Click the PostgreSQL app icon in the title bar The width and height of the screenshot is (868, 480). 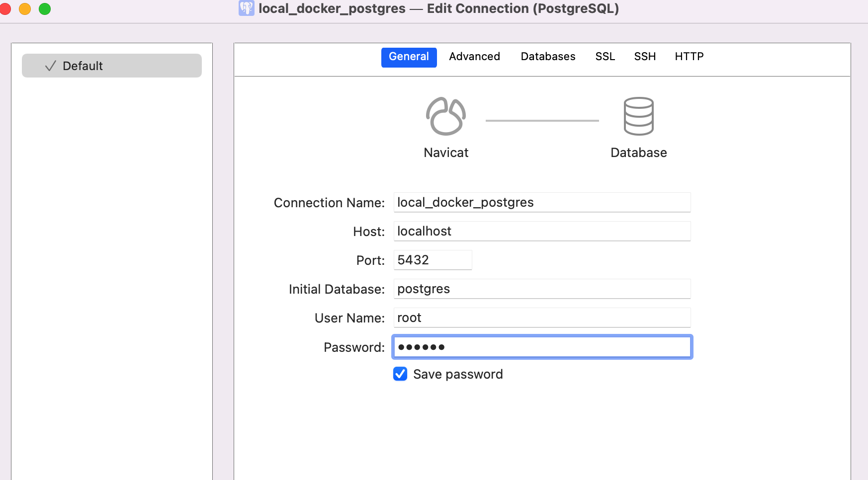tap(246, 8)
